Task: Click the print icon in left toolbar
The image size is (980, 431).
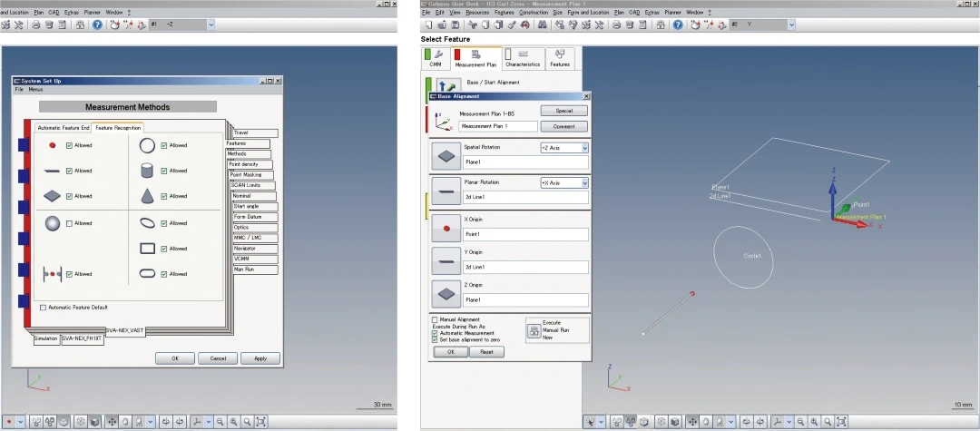Action: (x=35, y=24)
